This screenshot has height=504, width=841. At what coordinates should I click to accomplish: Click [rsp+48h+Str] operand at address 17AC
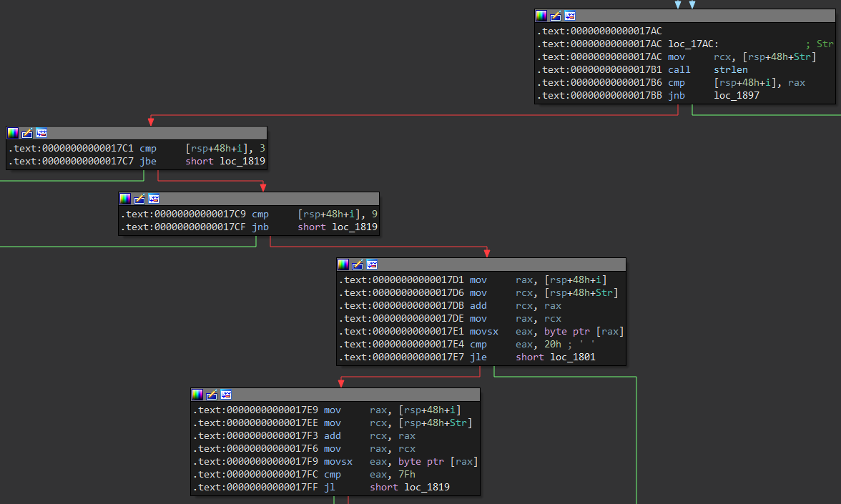coord(779,57)
